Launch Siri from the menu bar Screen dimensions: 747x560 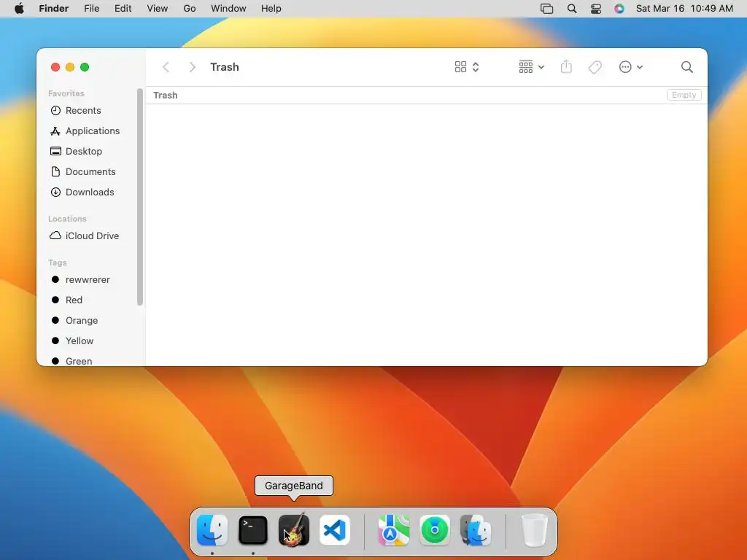tap(619, 9)
